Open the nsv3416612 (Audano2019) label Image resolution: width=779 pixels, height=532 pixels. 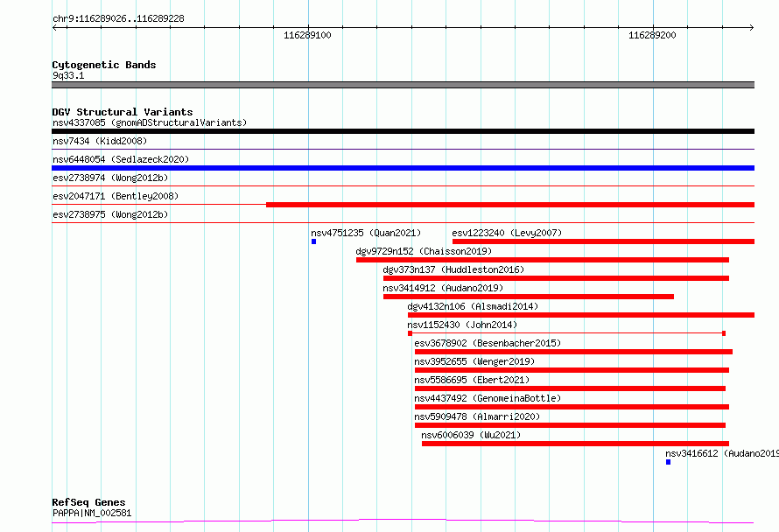point(722,453)
